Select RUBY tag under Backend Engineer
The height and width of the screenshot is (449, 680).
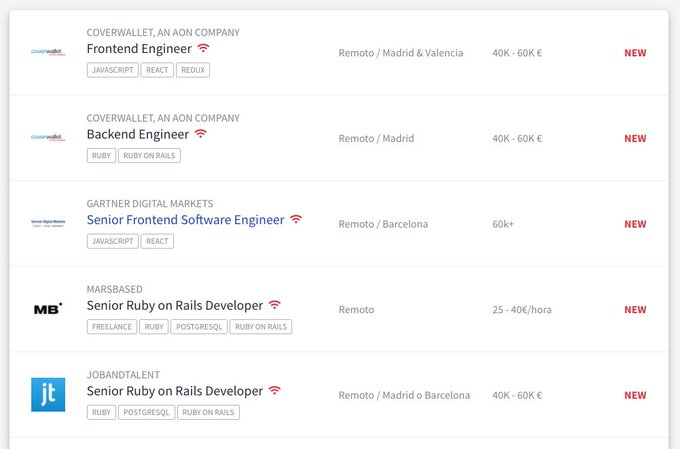tap(101, 155)
